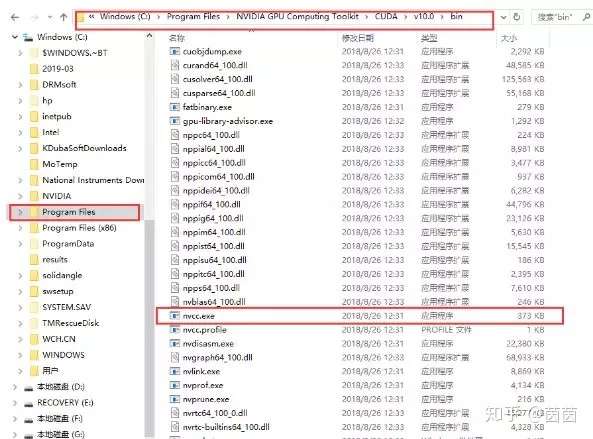
Task: Click the navigation pane scroll-up arrow
Action: coord(149,37)
